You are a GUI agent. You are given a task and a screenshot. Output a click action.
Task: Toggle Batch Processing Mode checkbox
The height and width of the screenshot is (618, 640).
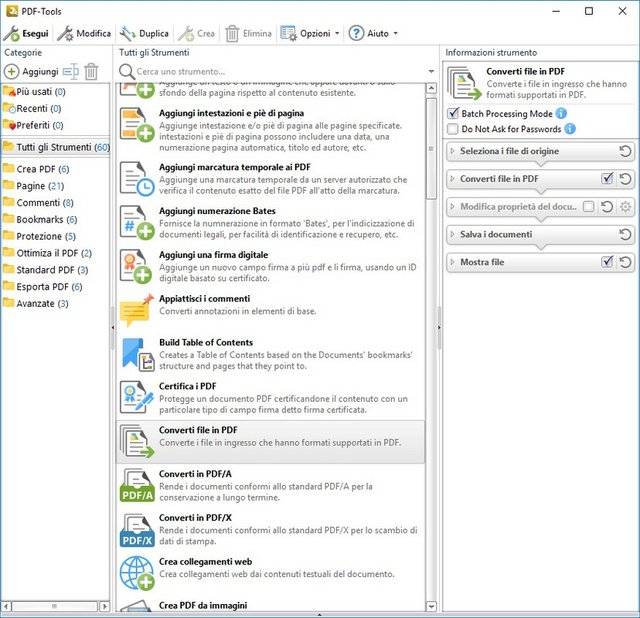tap(453, 113)
